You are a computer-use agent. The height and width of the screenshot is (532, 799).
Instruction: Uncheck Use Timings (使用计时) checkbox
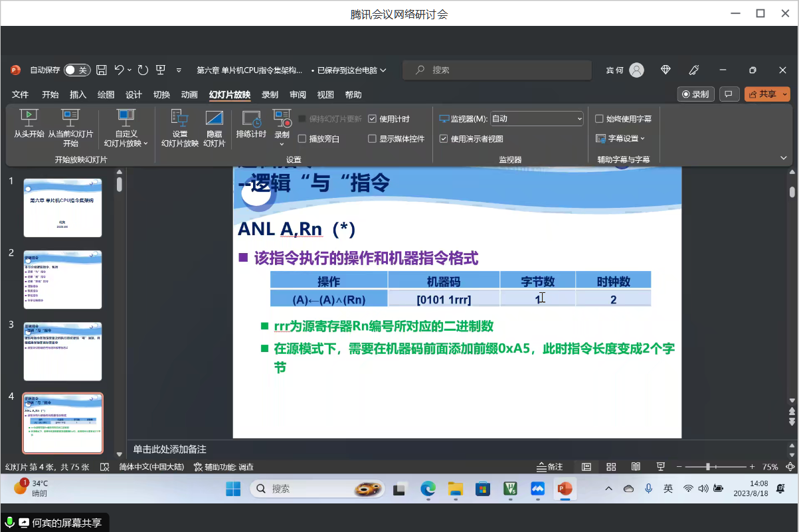tap(372, 119)
